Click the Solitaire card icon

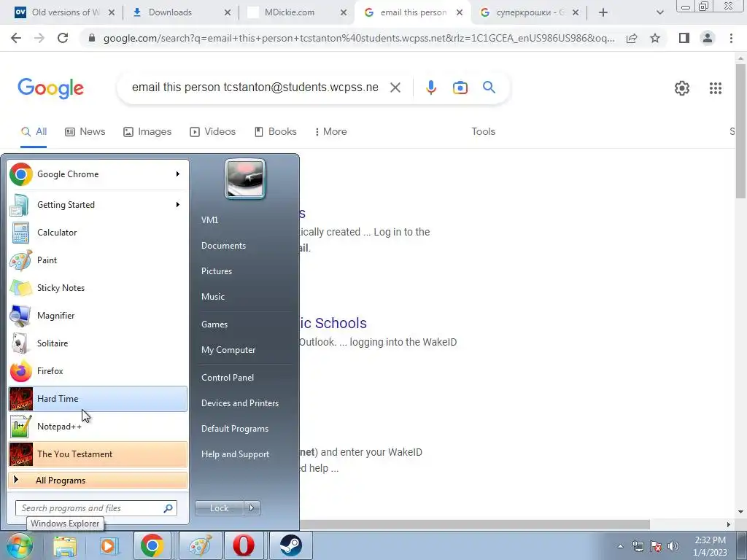click(x=20, y=343)
